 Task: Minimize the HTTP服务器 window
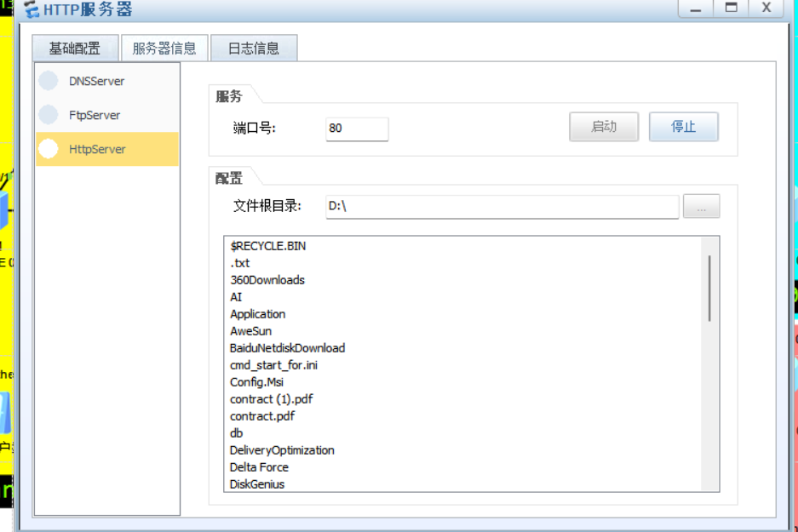click(695, 9)
